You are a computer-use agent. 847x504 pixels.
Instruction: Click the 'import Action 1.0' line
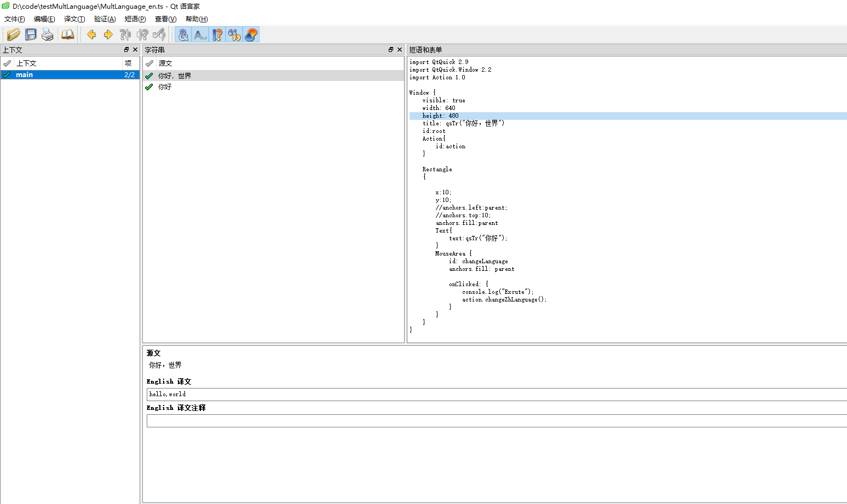point(437,78)
